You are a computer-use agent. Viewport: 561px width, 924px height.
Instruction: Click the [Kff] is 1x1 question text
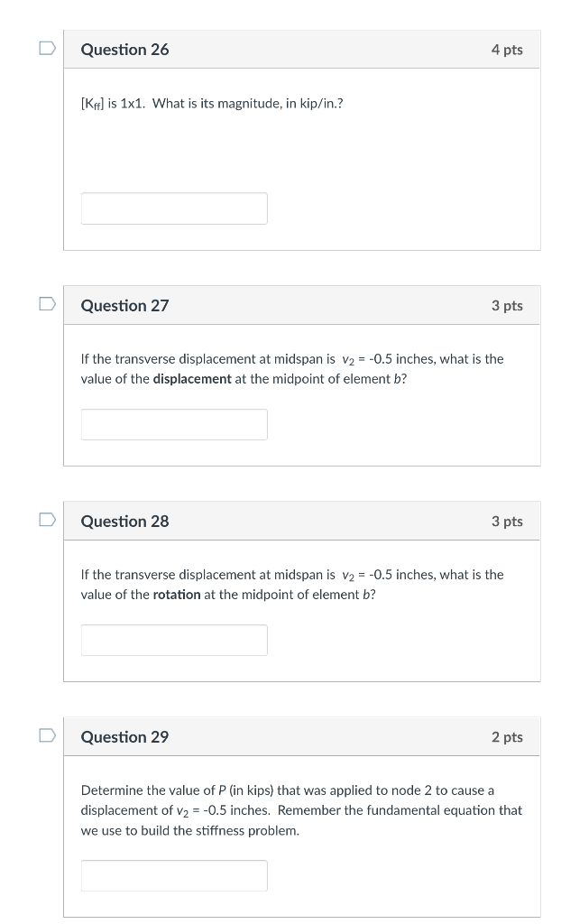[x=212, y=104]
